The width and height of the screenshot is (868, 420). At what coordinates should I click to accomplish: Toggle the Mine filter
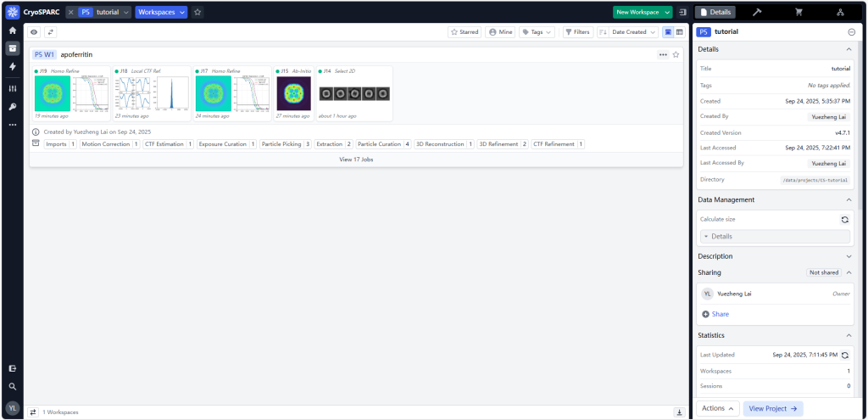coord(501,32)
